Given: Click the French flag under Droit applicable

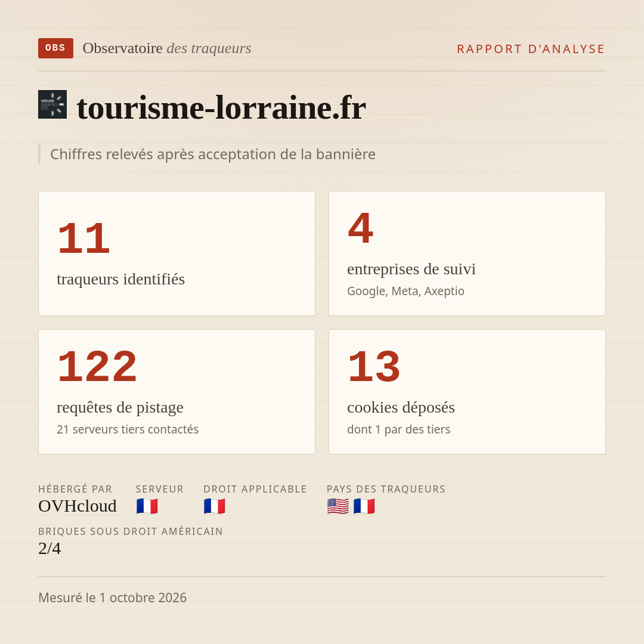Looking at the screenshot, I should tap(215, 506).
